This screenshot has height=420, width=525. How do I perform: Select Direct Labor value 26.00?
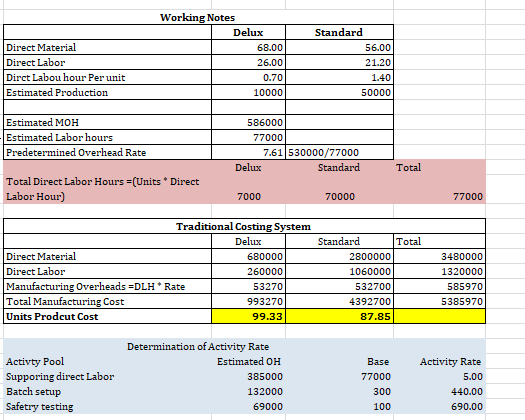pyautogui.click(x=270, y=63)
